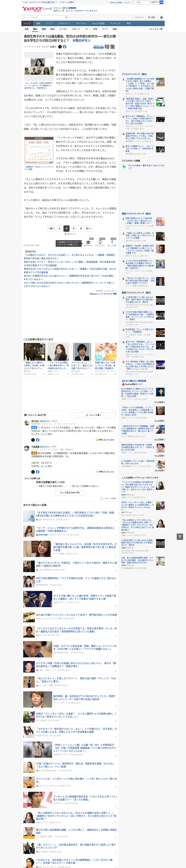Open 'マイページ' from the header

[139, 18]
